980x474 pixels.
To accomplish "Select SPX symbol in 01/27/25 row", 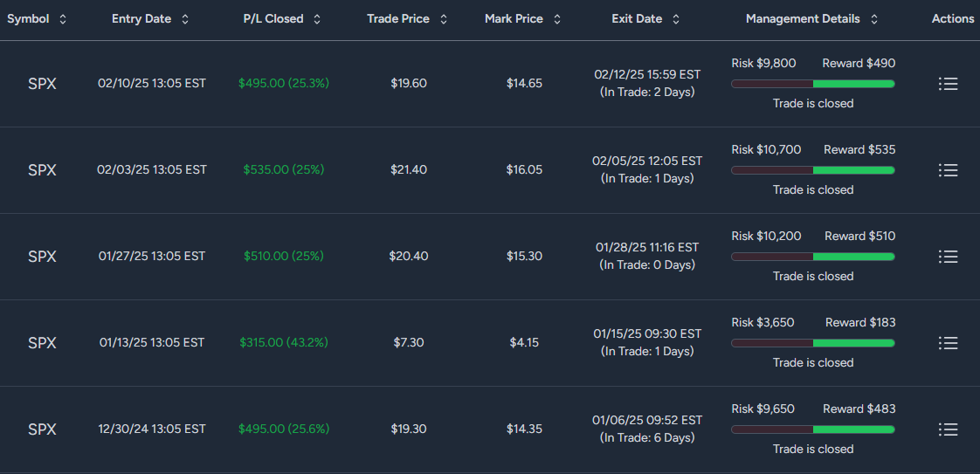I will click(x=43, y=257).
